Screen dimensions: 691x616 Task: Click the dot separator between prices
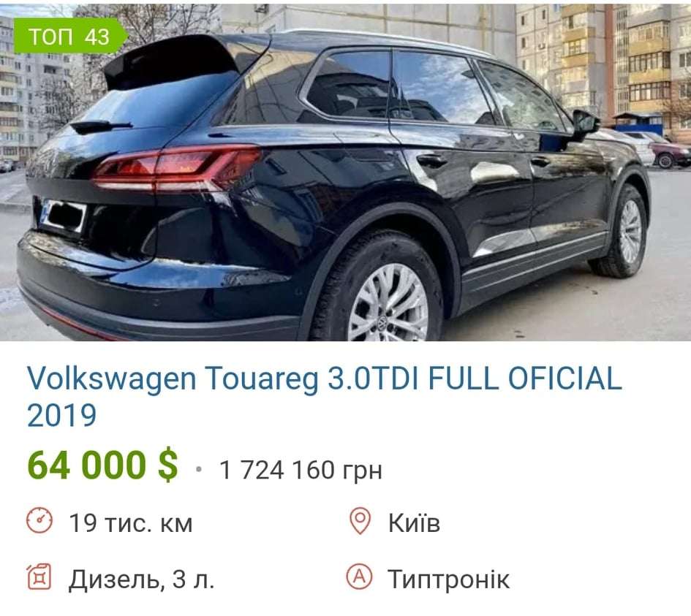tap(199, 469)
